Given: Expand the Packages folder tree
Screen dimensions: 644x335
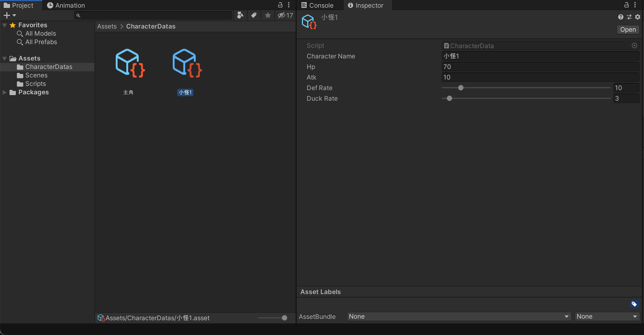Looking at the screenshot, I should (x=4, y=92).
